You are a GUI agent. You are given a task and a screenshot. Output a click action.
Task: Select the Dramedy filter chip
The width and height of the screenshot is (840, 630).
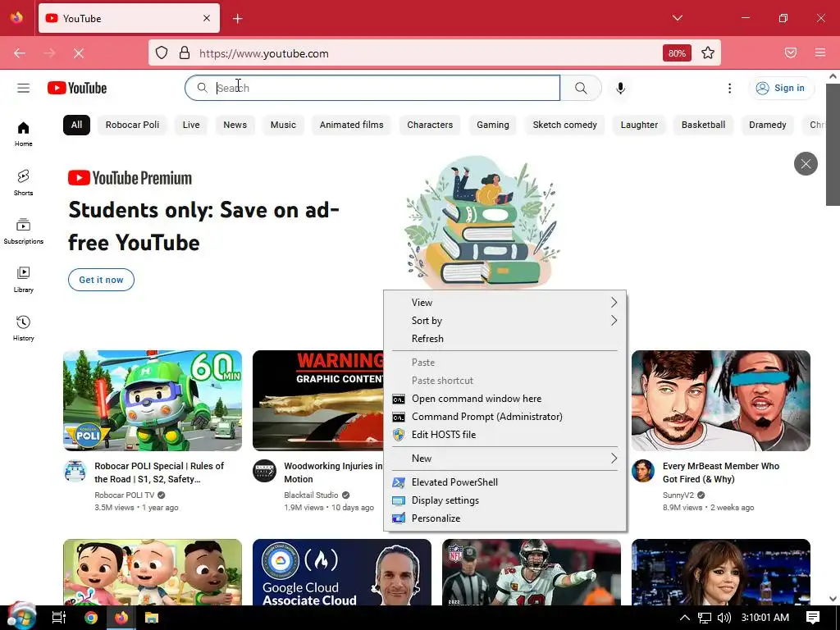(768, 125)
